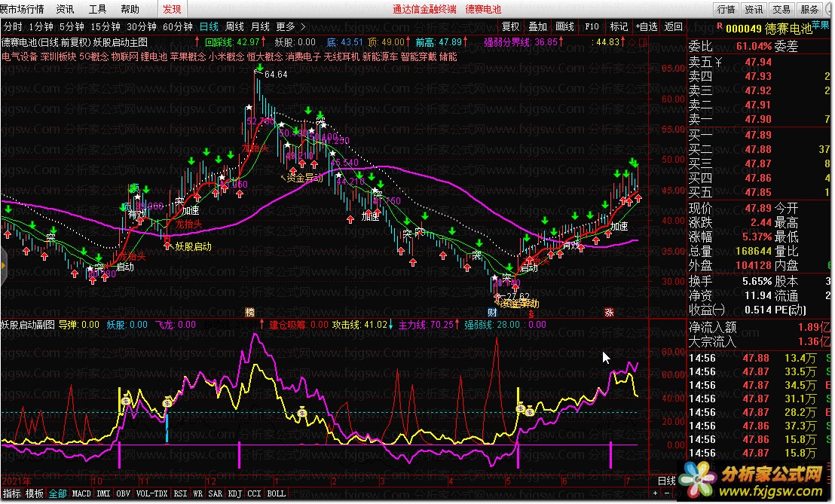The image size is (835, 504).
Task: Open the 新能源车 concept tag
Action: coord(380,57)
